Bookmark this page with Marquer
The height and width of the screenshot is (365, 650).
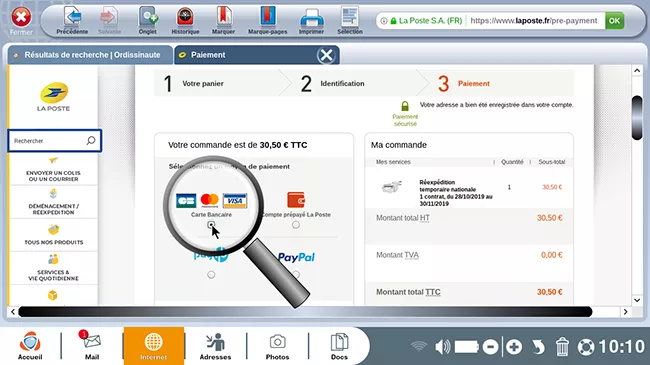[x=223, y=21]
